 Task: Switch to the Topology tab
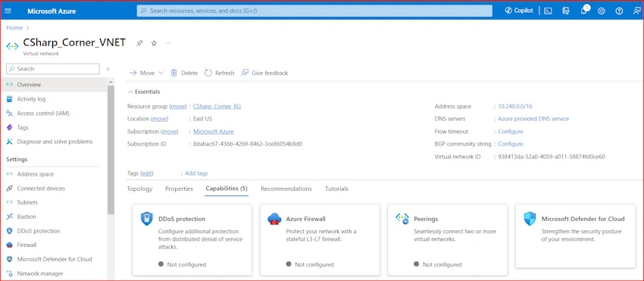(x=139, y=189)
